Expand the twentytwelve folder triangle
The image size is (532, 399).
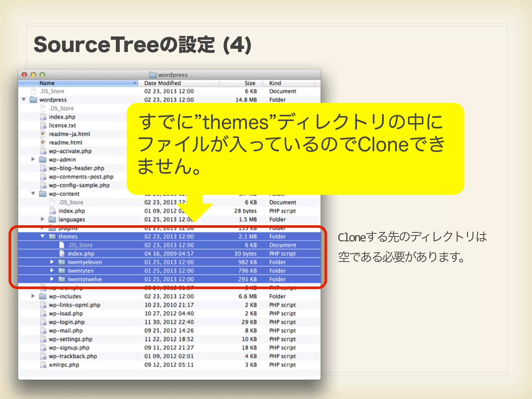click(52, 279)
